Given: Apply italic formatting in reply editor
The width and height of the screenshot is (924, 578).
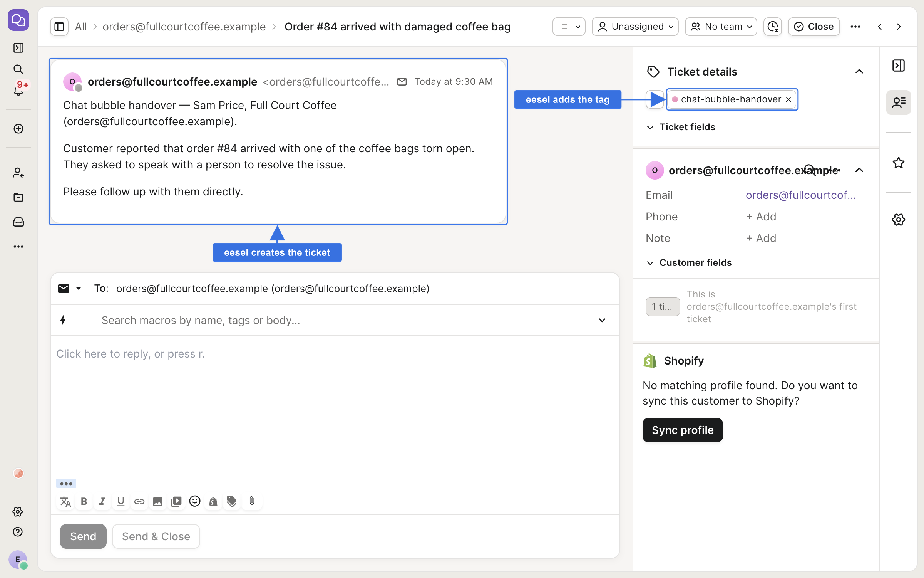Looking at the screenshot, I should point(102,501).
